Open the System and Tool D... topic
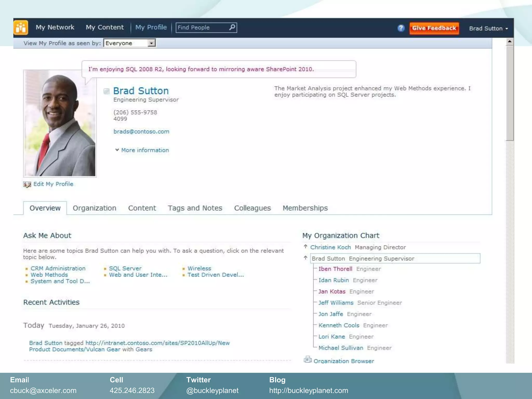The height and width of the screenshot is (399, 532). [60, 281]
